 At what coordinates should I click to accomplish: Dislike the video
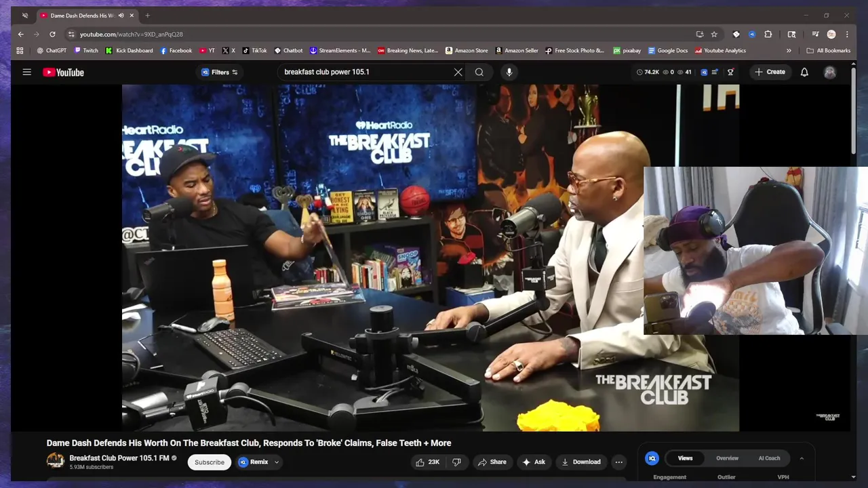pos(457,462)
